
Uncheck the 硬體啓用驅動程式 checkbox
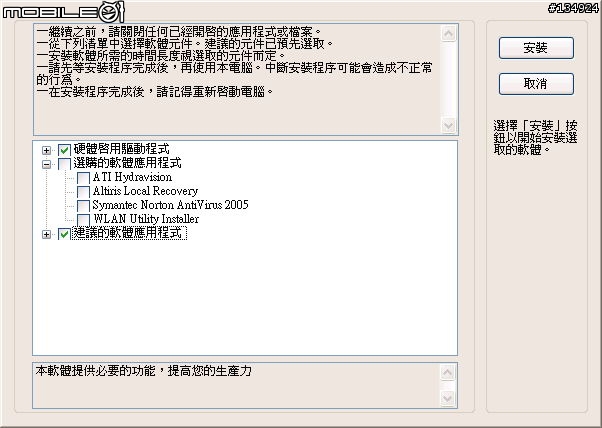pyautogui.click(x=64, y=150)
